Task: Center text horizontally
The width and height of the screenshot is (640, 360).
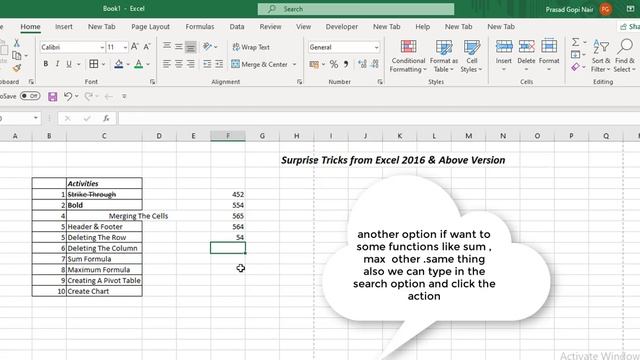Action: pos(179,64)
